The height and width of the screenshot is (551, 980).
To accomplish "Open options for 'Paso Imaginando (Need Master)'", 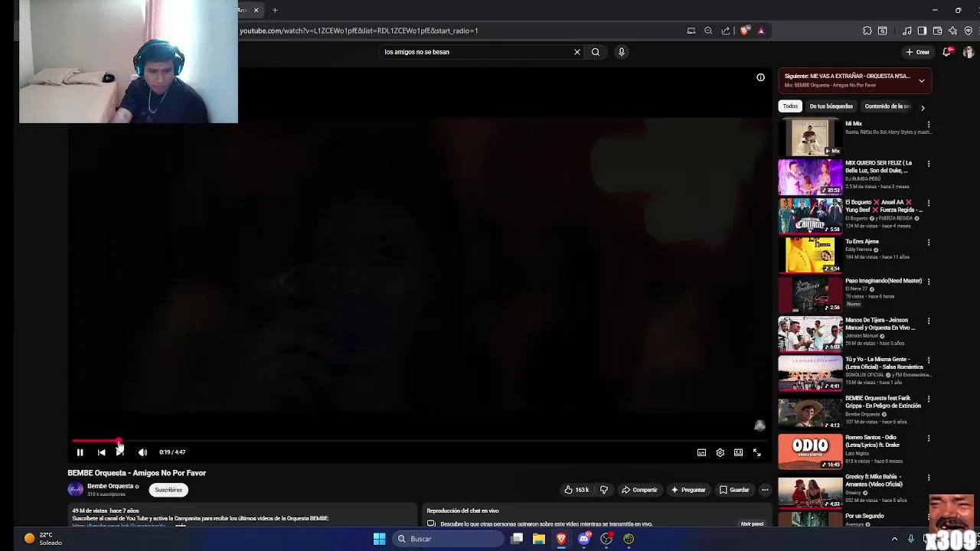I will pos(929,282).
